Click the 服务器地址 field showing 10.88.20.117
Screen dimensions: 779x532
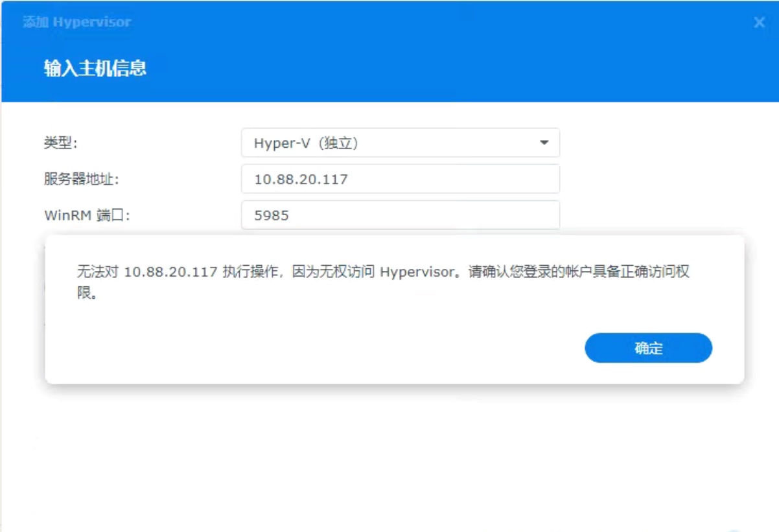pos(400,179)
